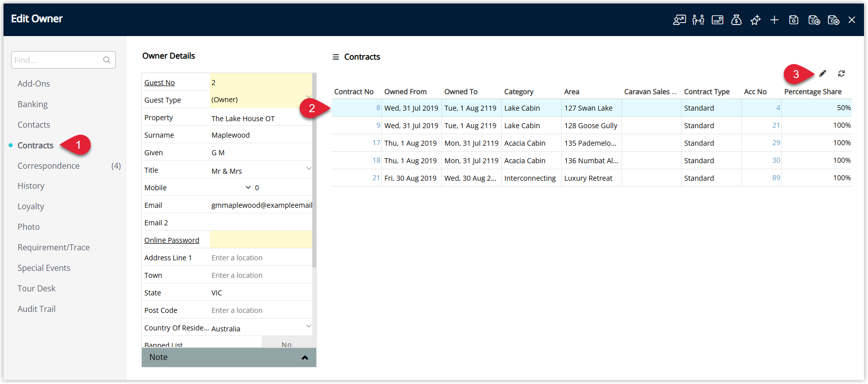Open Correspondence in the sidebar
868x384 pixels.
coord(48,166)
